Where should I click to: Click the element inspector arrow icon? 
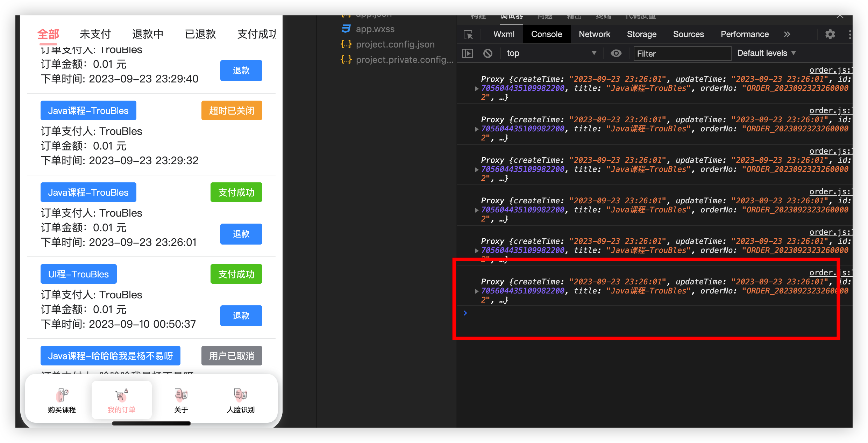(468, 35)
